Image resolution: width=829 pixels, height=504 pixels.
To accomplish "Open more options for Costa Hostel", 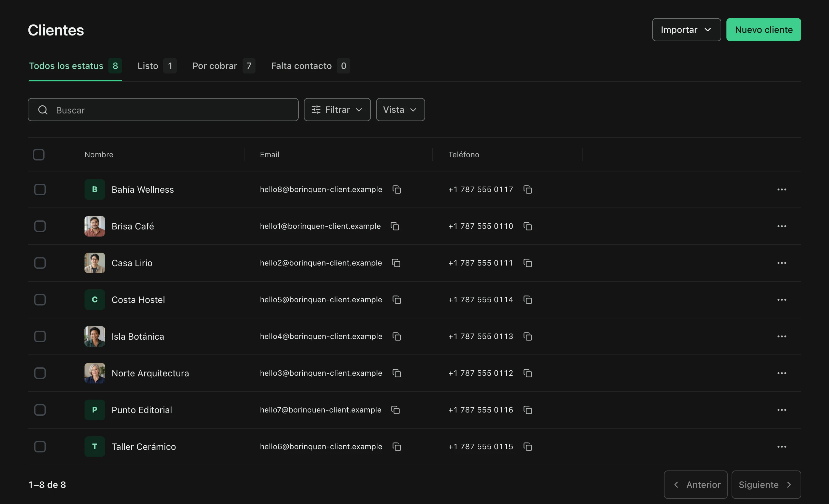I will [x=782, y=300].
